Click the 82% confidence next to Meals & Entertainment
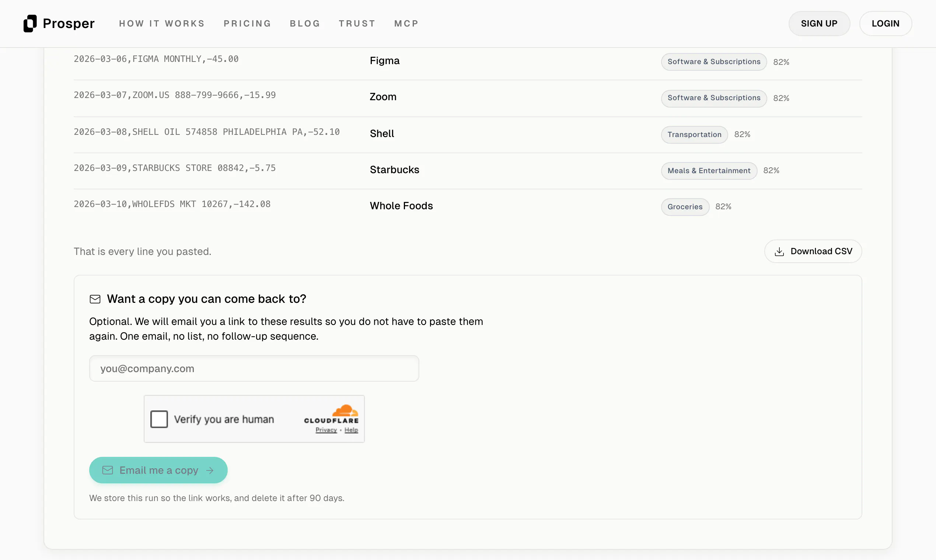 click(771, 171)
